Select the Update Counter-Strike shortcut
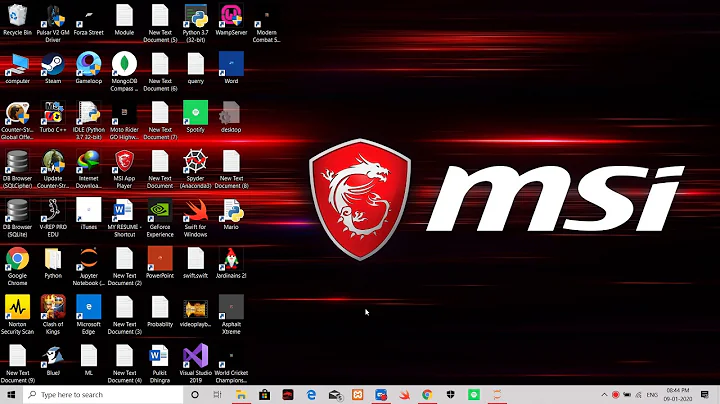The height and width of the screenshot is (404, 720). [x=53, y=169]
